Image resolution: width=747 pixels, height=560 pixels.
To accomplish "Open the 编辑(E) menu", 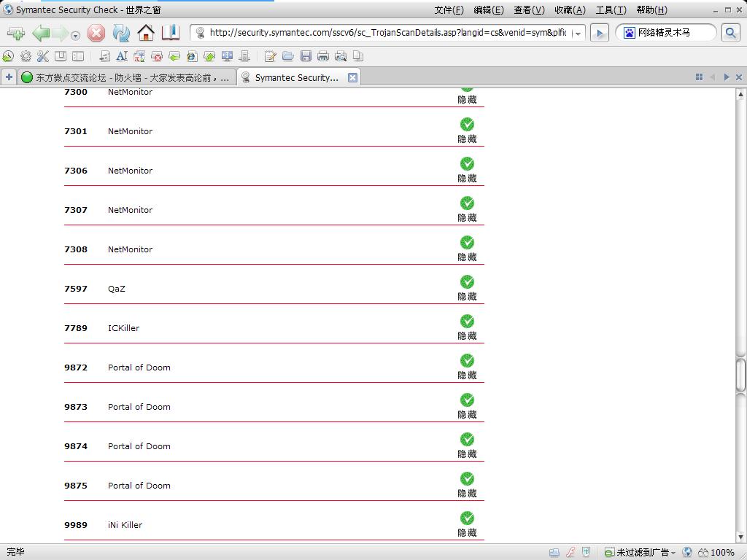I will (x=489, y=10).
